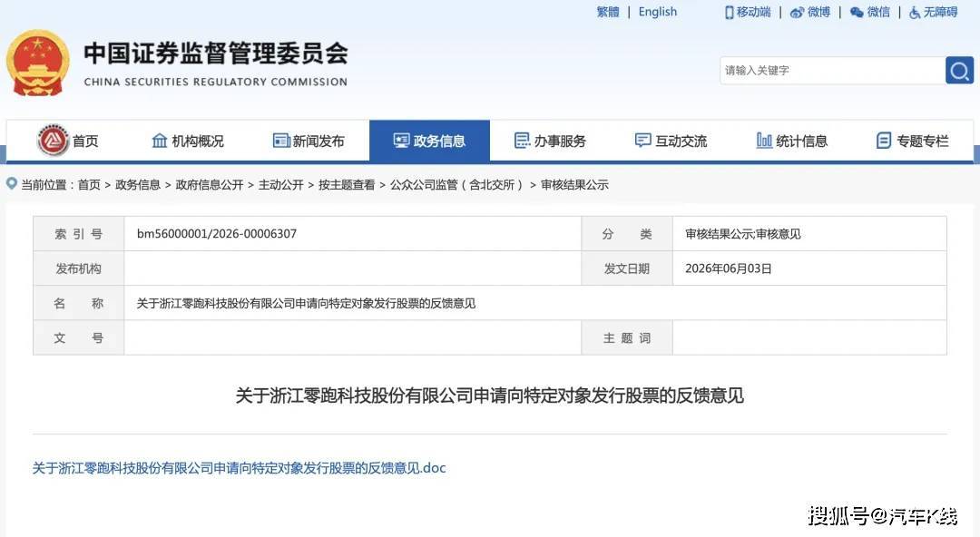Switch to 繁體 traditional Chinese

click(x=607, y=12)
